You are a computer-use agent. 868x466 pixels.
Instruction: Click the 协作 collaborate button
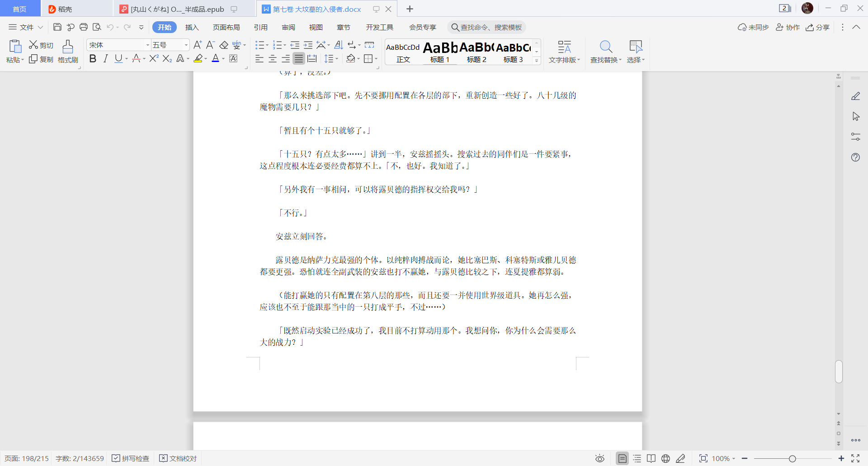point(788,27)
